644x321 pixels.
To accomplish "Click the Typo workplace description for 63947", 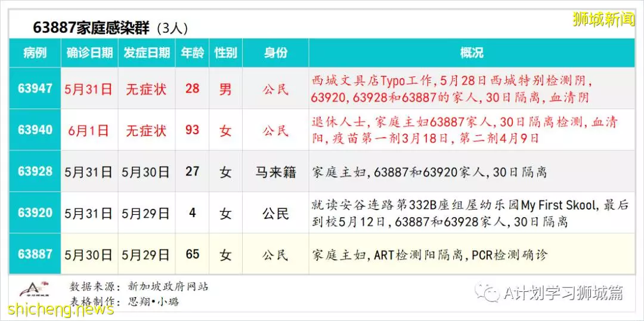I will [452, 89].
